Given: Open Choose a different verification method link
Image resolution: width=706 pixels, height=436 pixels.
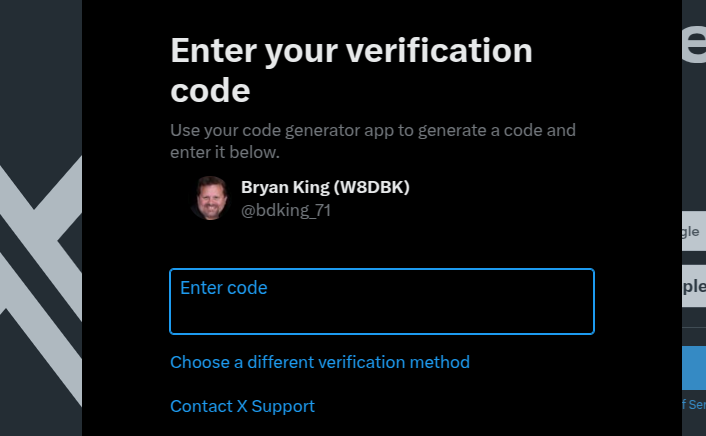Looking at the screenshot, I should pyautogui.click(x=319, y=362).
